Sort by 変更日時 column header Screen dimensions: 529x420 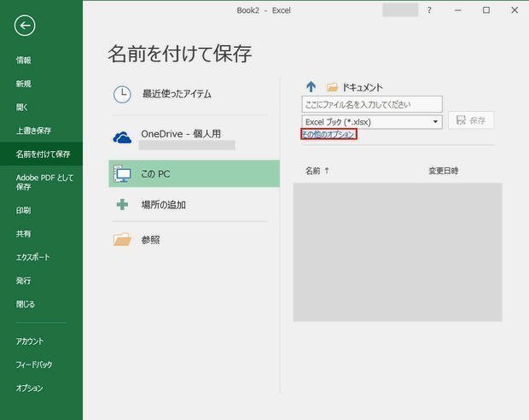(x=444, y=171)
